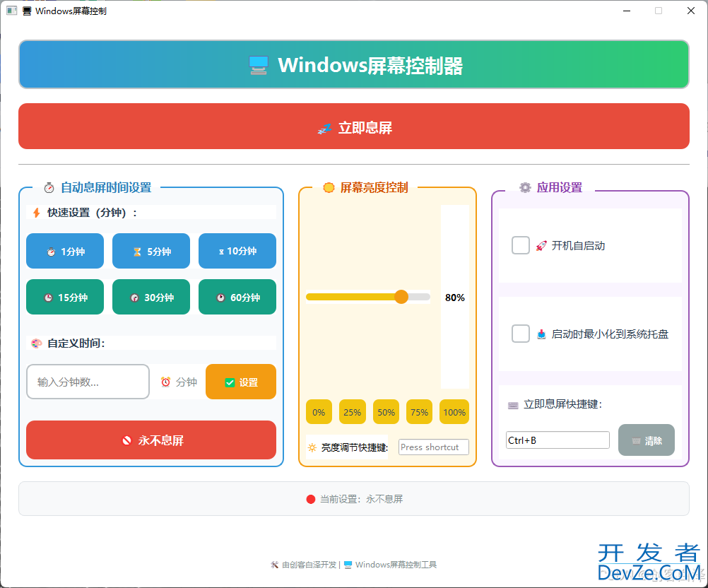
Task: Click the 当前设置：永不息屏 status text
Action: (x=361, y=499)
